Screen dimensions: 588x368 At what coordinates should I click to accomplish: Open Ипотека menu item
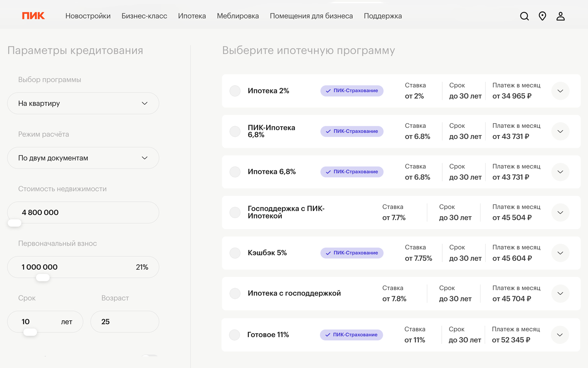coord(192,16)
